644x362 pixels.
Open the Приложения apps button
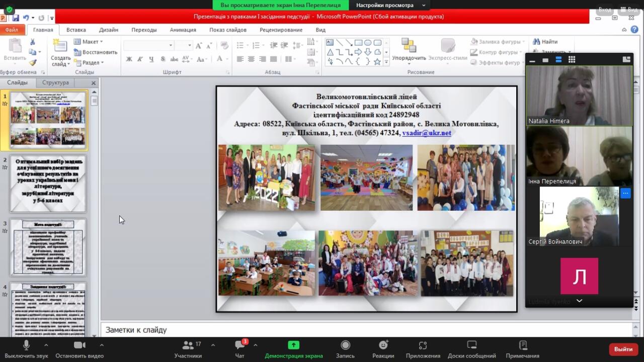423,349
